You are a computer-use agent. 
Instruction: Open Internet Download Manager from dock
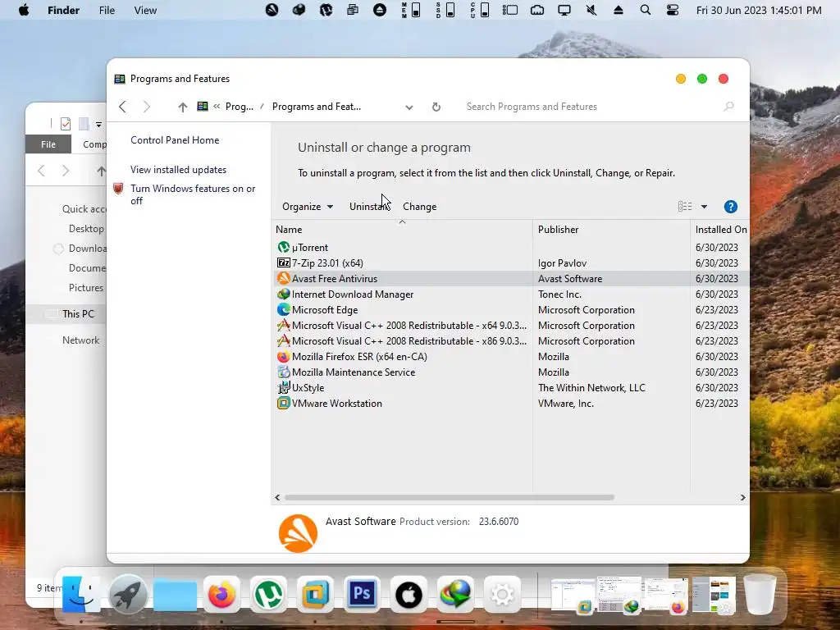[x=455, y=594]
